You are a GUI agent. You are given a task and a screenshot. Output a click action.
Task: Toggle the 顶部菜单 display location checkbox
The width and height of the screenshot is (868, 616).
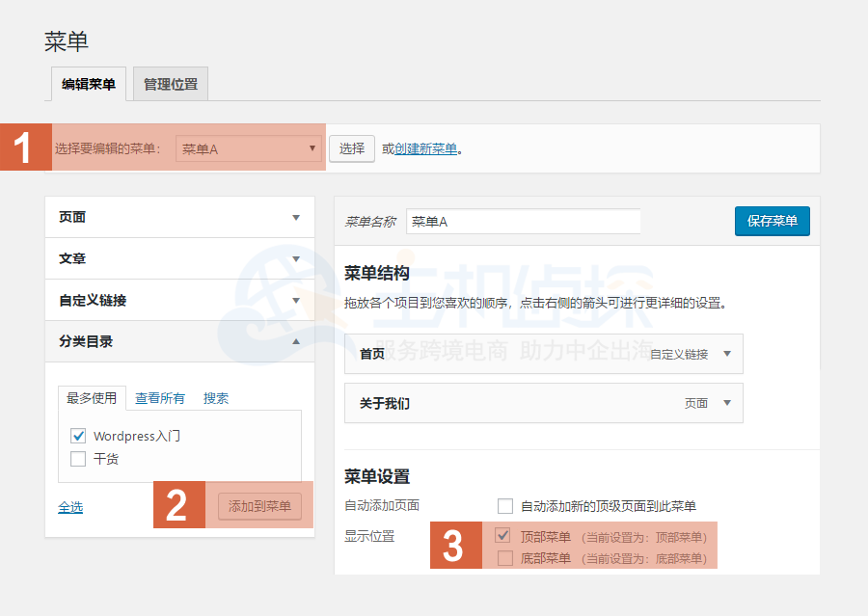coord(503,536)
